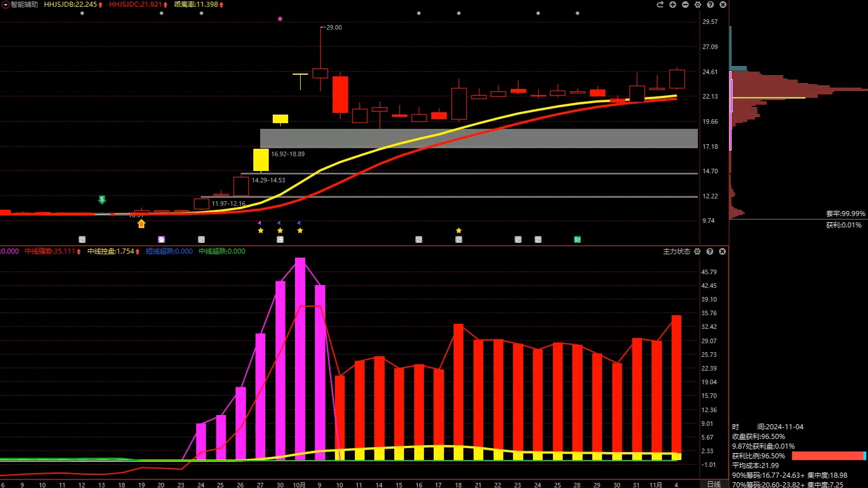Click the 收盘获利:96.50% text

point(758,437)
